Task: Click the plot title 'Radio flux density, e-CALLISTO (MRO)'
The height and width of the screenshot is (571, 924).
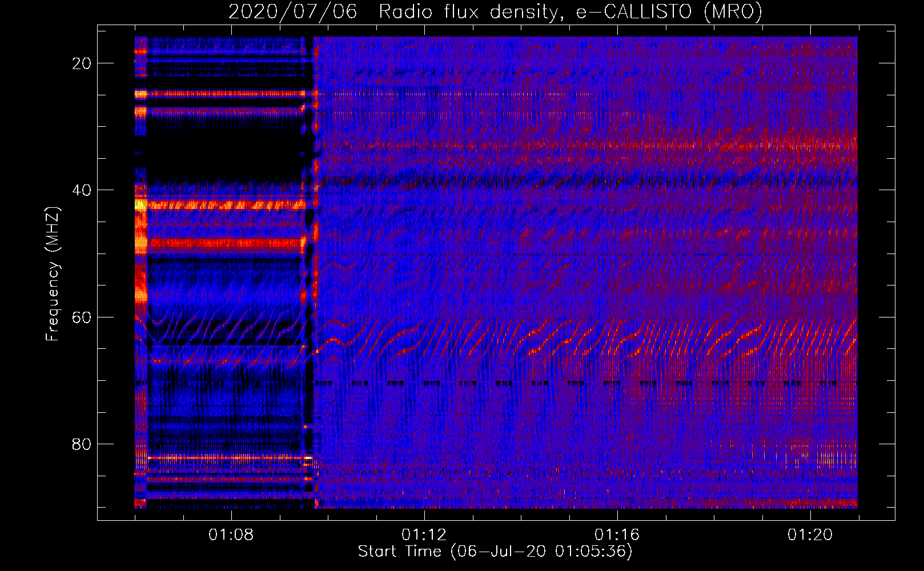Action: pyautogui.click(x=571, y=11)
